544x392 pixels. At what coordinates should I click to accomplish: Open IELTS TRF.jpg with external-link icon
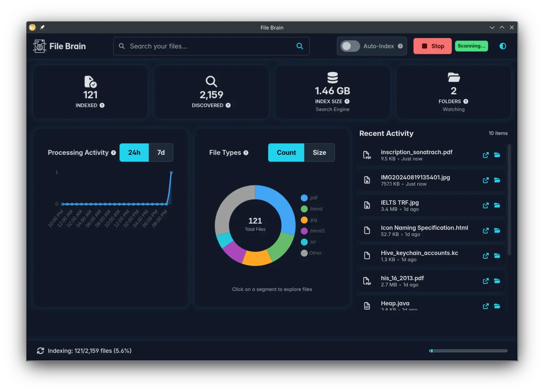tap(485, 205)
